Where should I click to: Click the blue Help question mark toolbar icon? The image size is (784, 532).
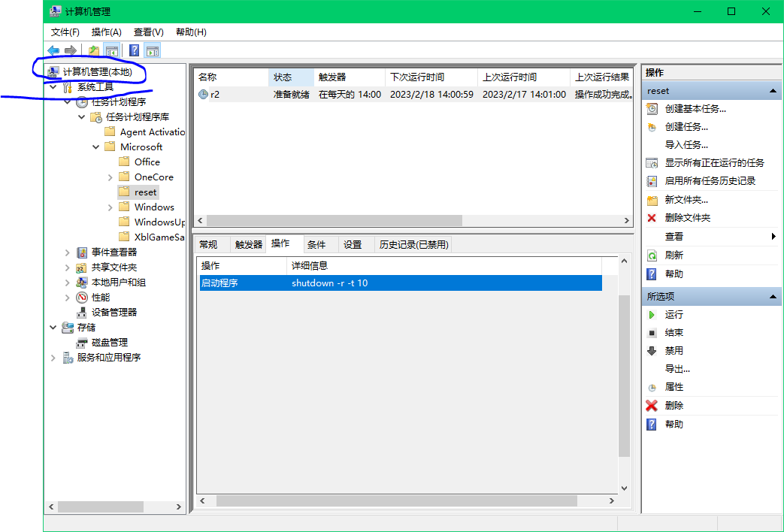[134, 50]
